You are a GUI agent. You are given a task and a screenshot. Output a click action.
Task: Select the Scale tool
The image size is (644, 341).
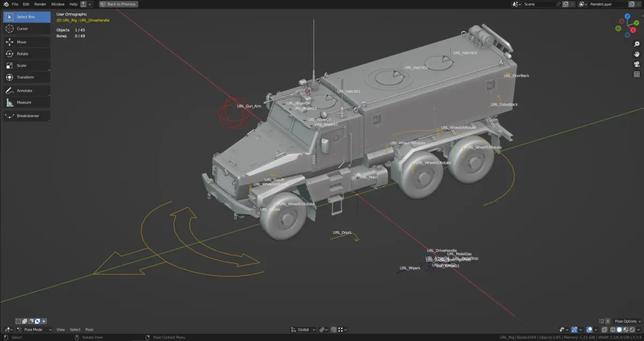pyautogui.click(x=27, y=65)
